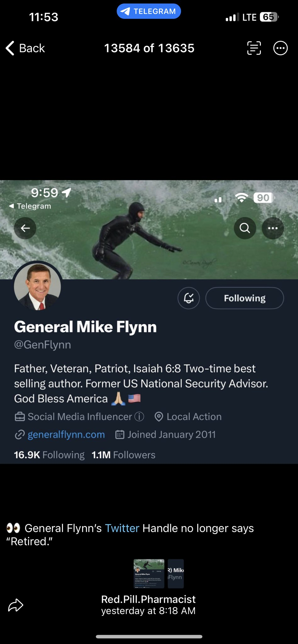Tap the info icon beside Social Media Influencer

pos(139,416)
